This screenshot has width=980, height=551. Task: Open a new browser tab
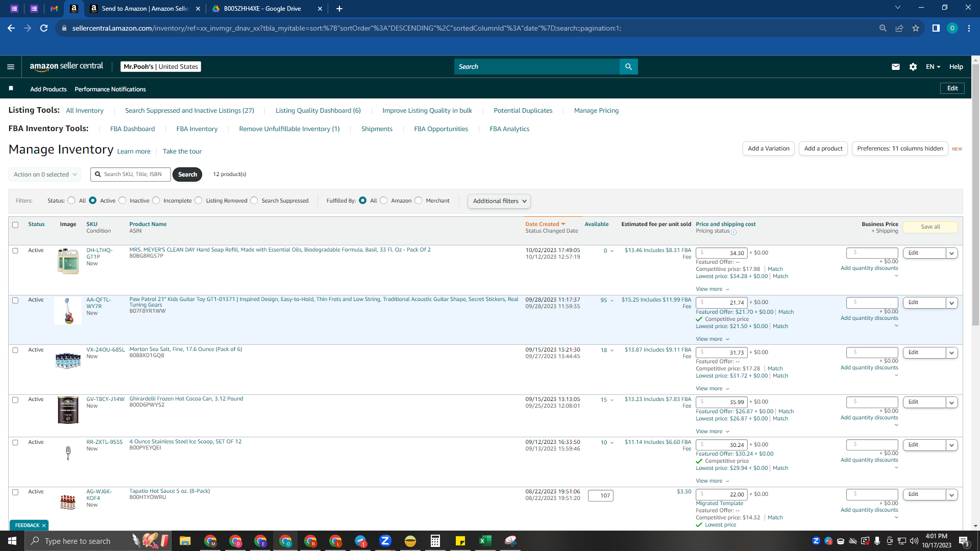pos(339,9)
